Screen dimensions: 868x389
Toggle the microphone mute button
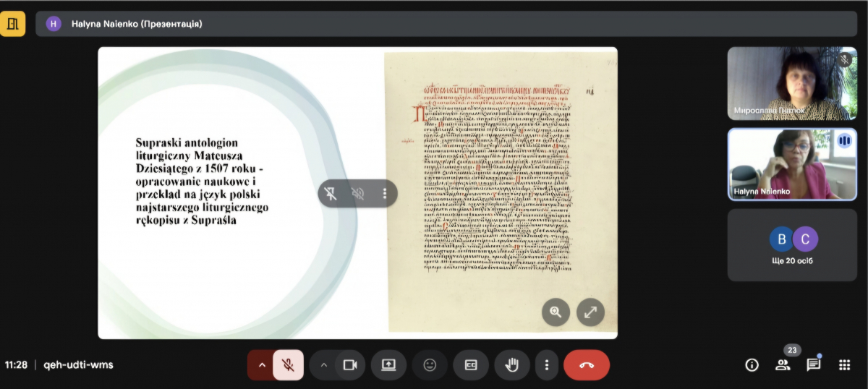288,365
